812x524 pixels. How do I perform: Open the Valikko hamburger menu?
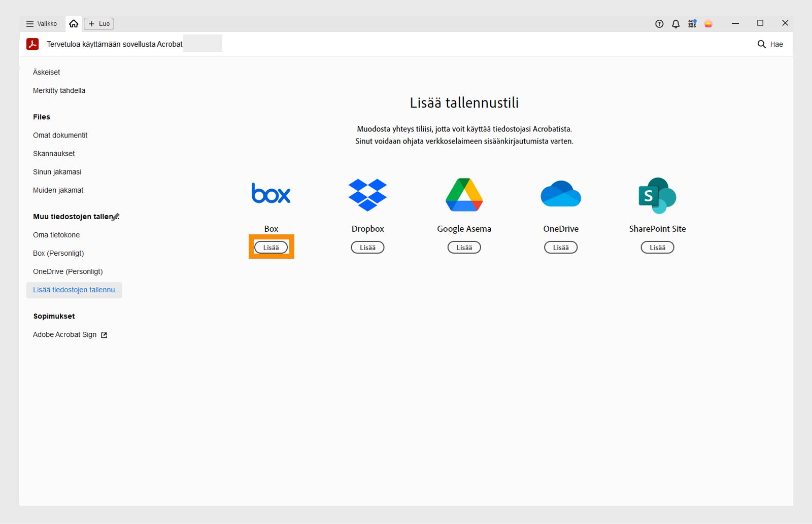point(42,24)
